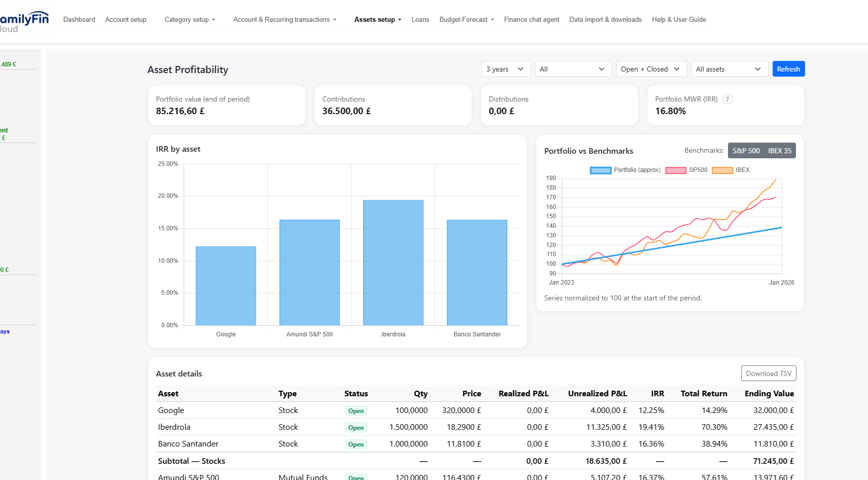868x480 pixels.
Task: Open the Finance chat agent
Action: [x=532, y=20]
